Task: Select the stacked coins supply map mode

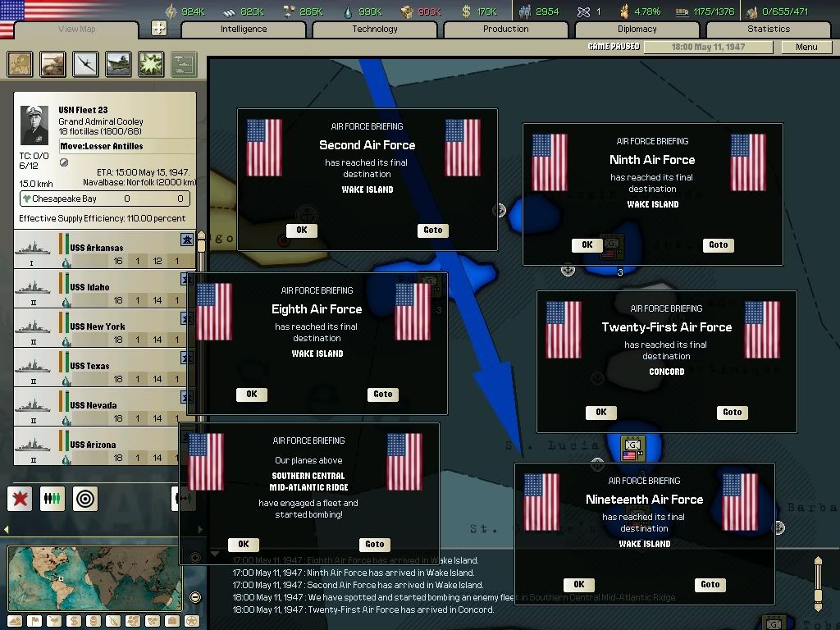Action: 94,621
